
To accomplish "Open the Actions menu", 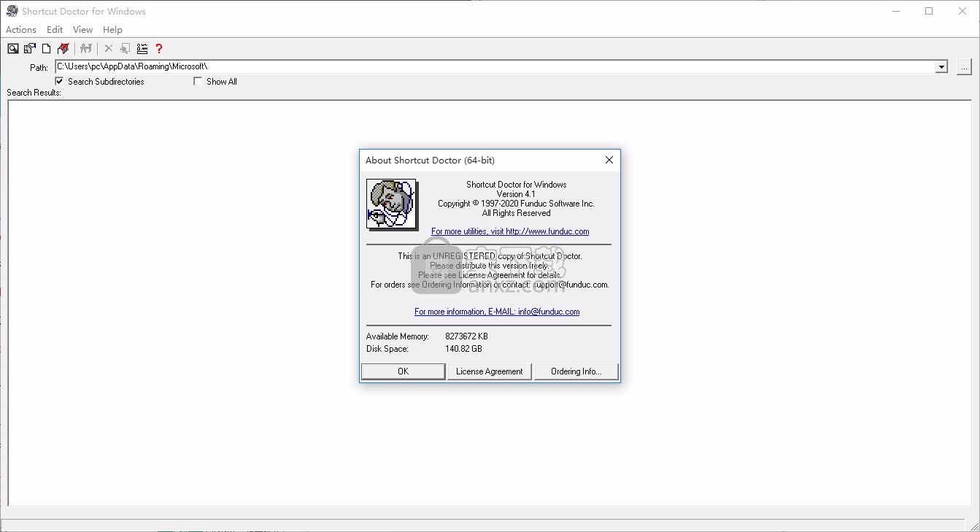I will [x=21, y=30].
